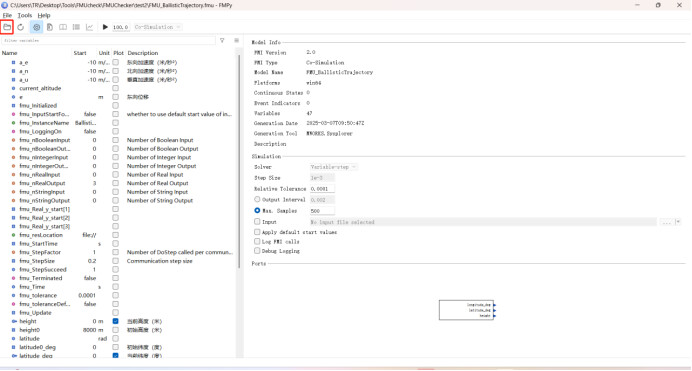Image resolution: width=692 pixels, height=371 pixels.
Task: Click the variable icon next to a_e
Action: 13,63
